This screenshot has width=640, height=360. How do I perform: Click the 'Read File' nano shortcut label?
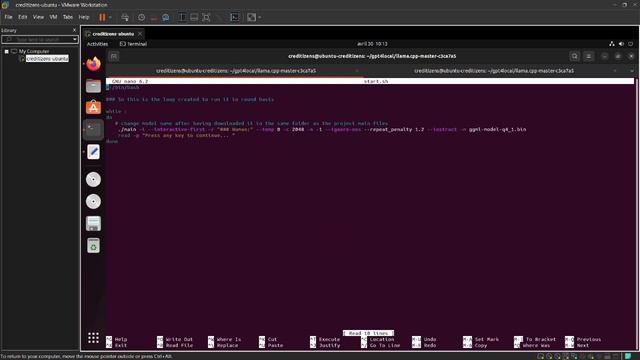179,345
